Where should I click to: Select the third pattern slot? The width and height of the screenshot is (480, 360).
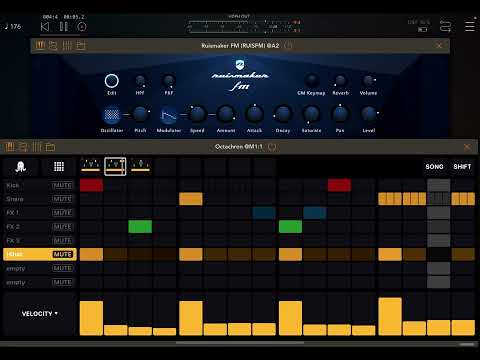(x=140, y=166)
